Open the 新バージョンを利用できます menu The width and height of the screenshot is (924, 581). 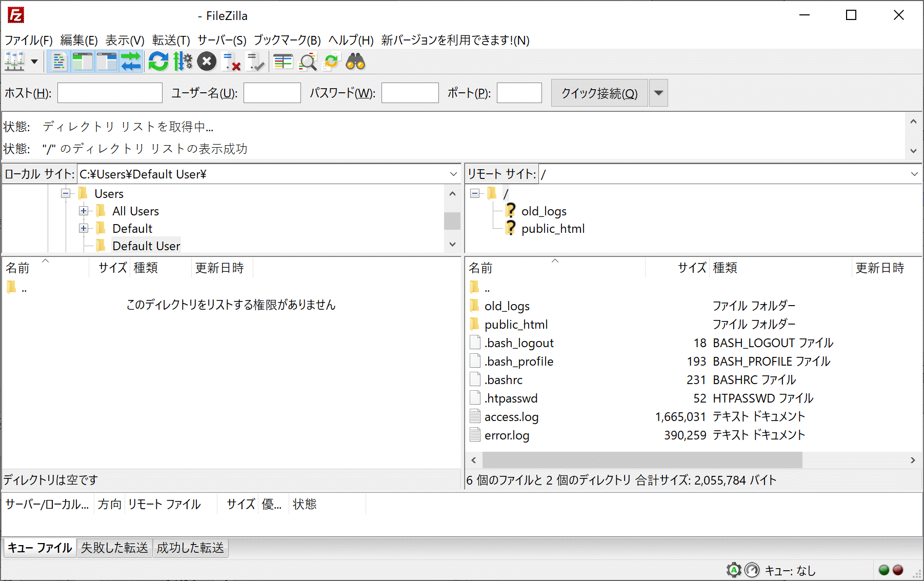point(455,40)
